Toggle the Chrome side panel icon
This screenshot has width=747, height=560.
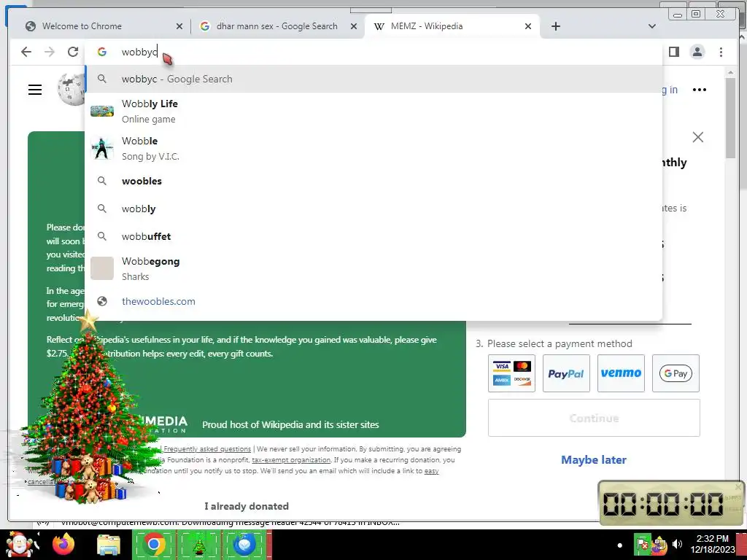[x=673, y=52]
